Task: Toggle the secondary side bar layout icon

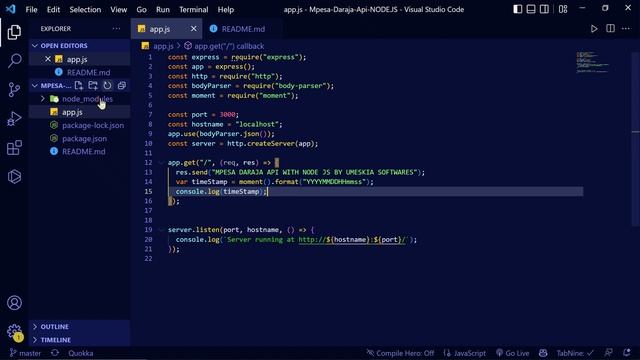Action: 544,9
